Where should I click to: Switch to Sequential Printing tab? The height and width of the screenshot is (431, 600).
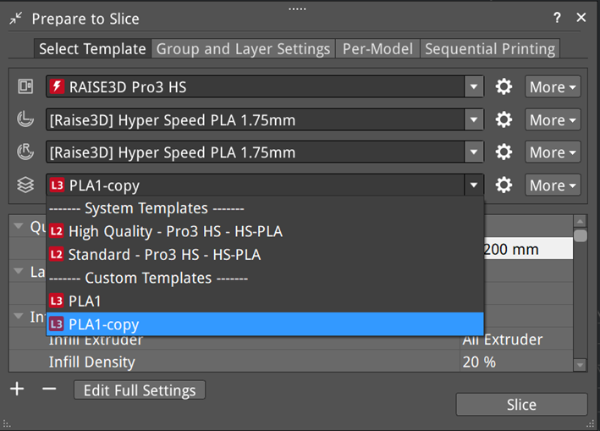point(488,48)
